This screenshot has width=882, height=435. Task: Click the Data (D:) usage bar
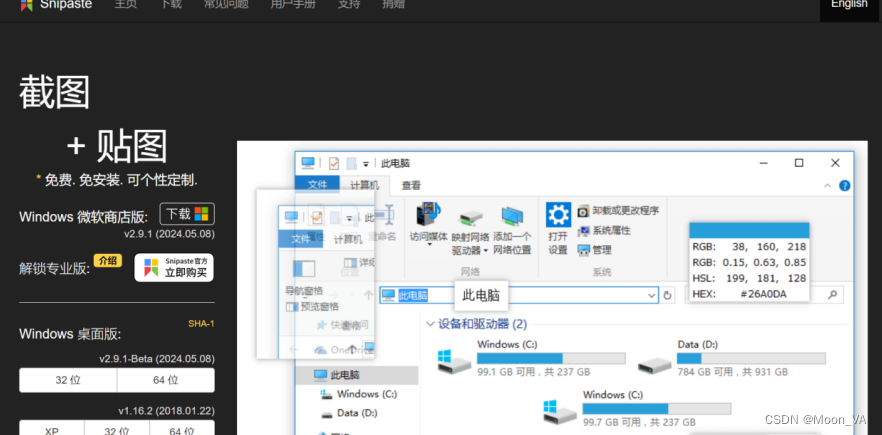[751, 358]
